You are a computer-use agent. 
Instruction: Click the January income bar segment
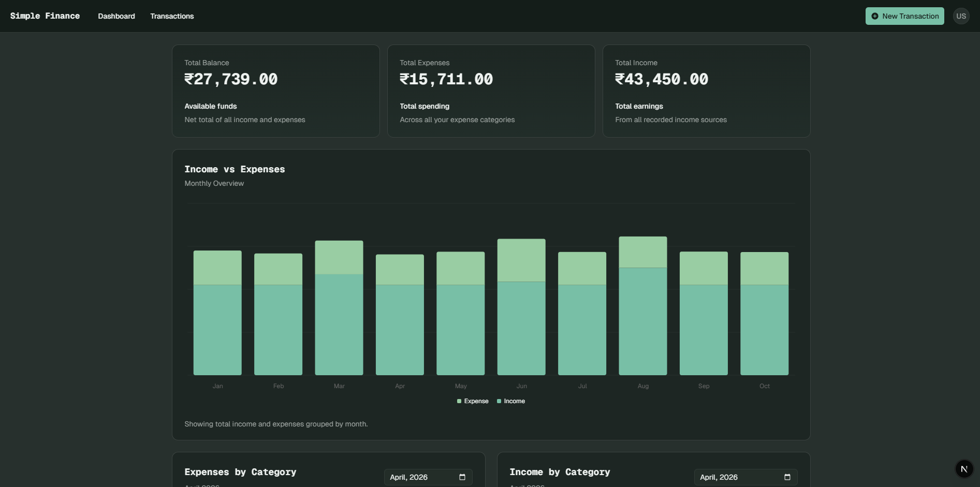coord(217,330)
